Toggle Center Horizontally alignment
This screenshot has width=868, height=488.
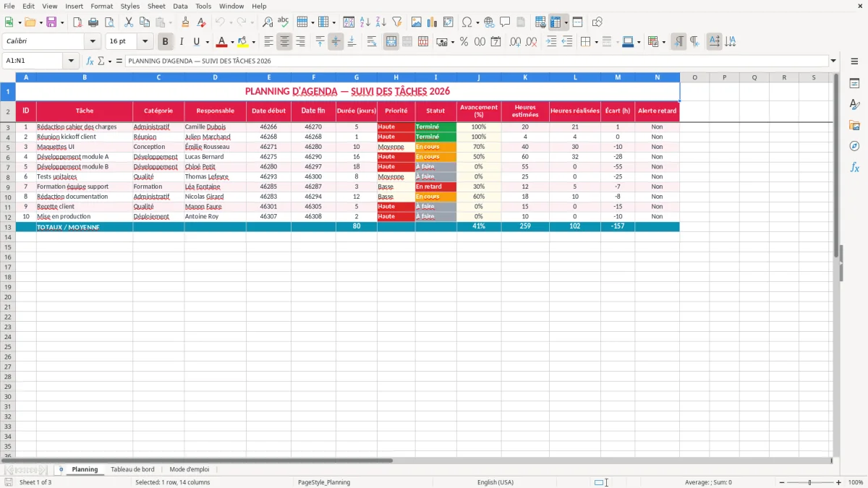coord(284,42)
